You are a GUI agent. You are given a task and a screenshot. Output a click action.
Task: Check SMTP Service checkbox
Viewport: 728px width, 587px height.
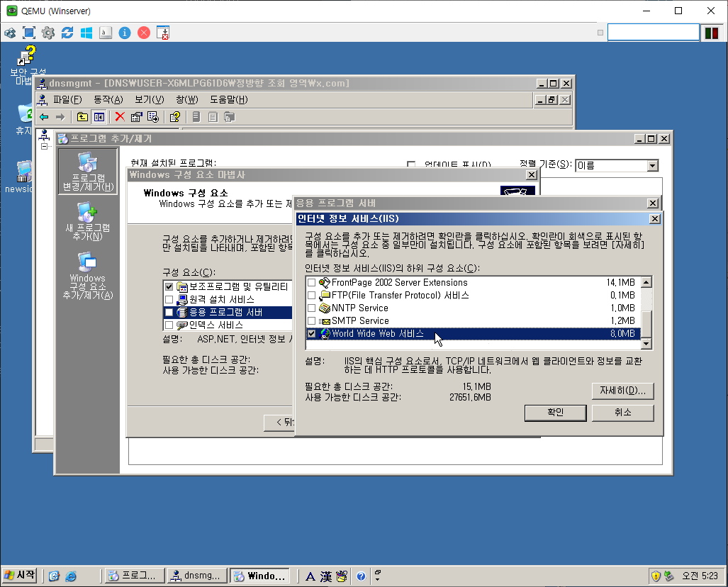311,321
